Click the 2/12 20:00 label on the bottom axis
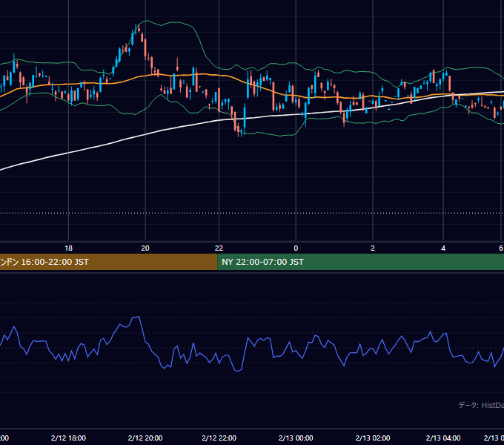Screen dimensions: 504x445 coord(145,438)
